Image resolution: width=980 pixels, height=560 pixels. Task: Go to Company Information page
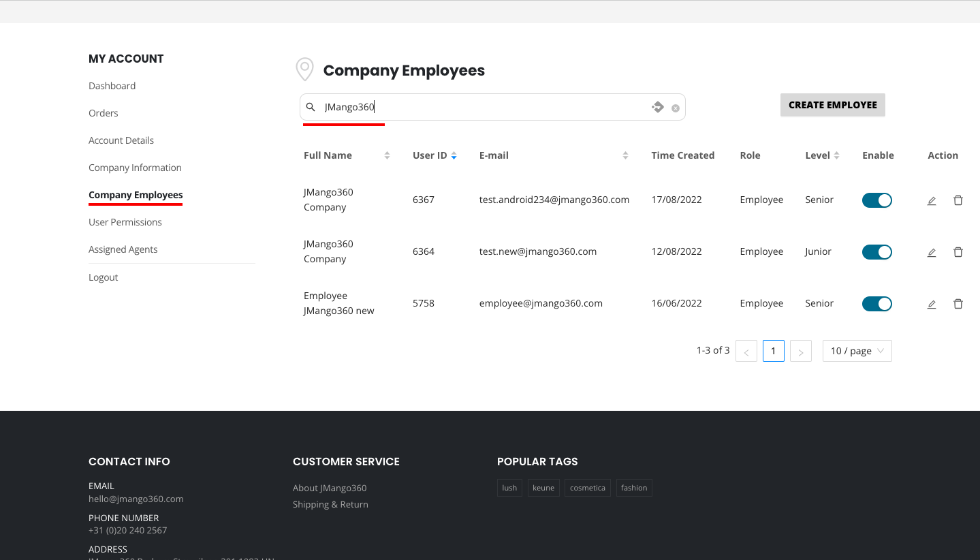(x=135, y=168)
